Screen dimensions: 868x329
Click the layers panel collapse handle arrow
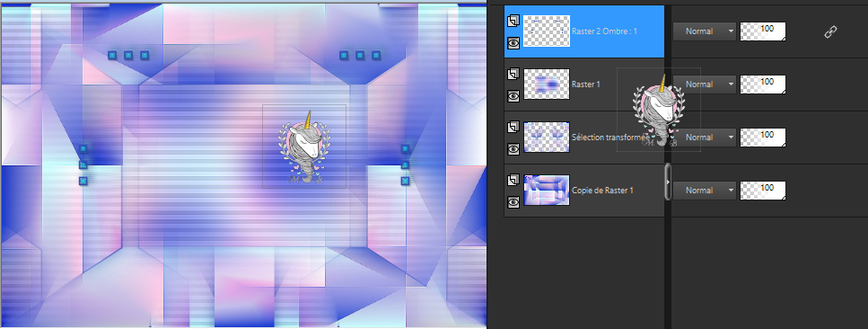coord(668,182)
